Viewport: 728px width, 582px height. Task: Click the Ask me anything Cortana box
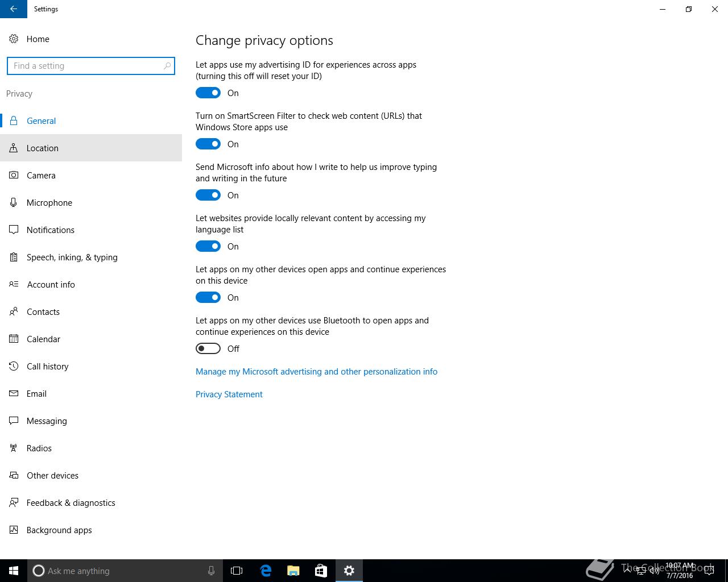125,571
